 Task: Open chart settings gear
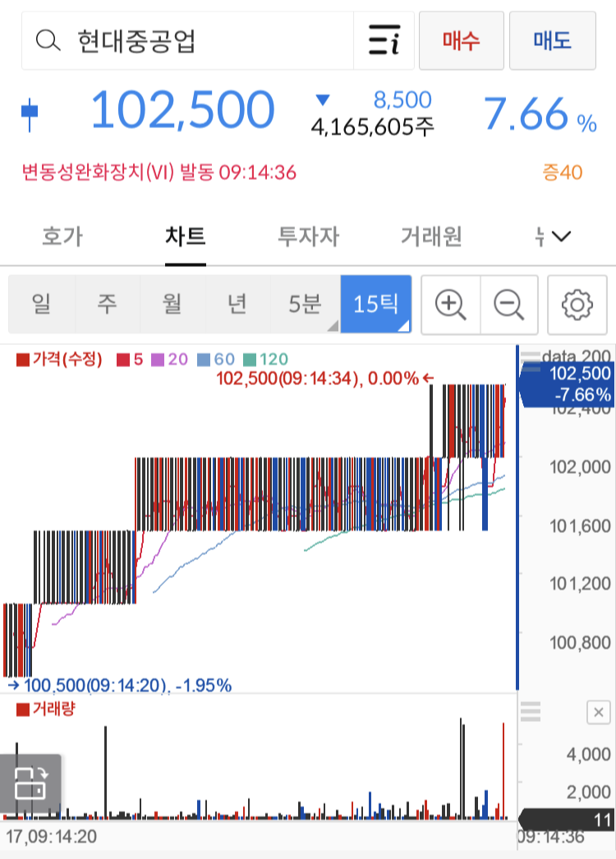coord(577,305)
